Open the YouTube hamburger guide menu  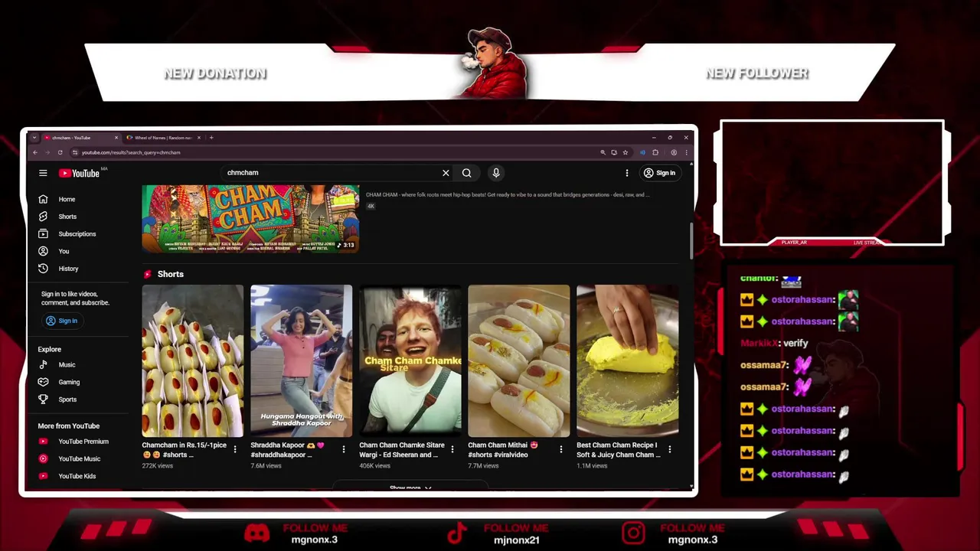pyautogui.click(x=43, y=173)
